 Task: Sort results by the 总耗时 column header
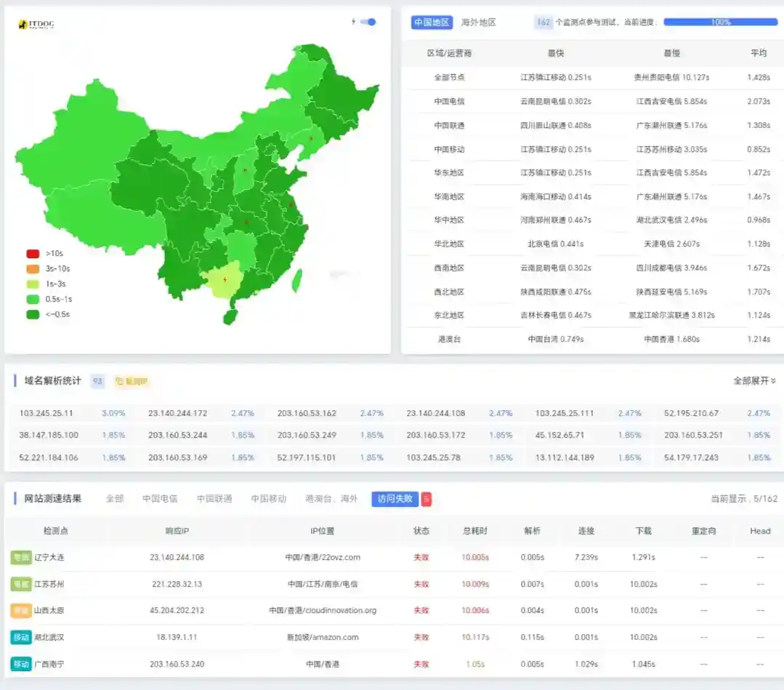[x=475, y=531]
